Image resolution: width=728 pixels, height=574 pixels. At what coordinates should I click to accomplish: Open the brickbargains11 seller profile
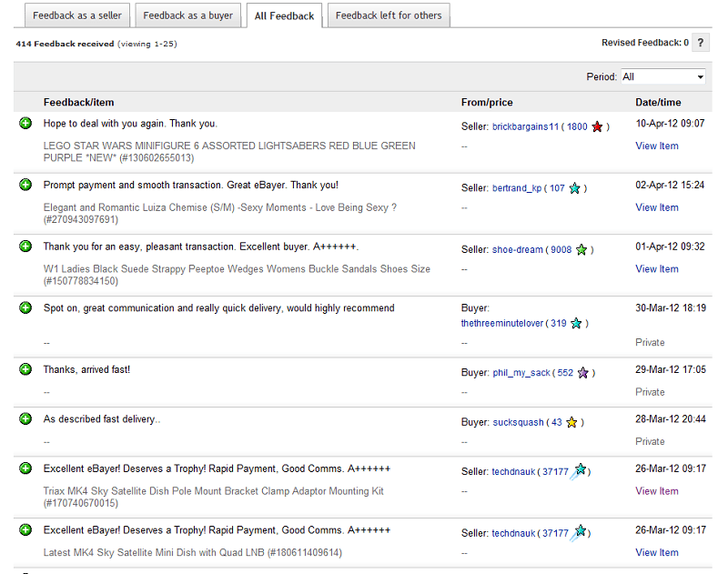click(525, 127)
